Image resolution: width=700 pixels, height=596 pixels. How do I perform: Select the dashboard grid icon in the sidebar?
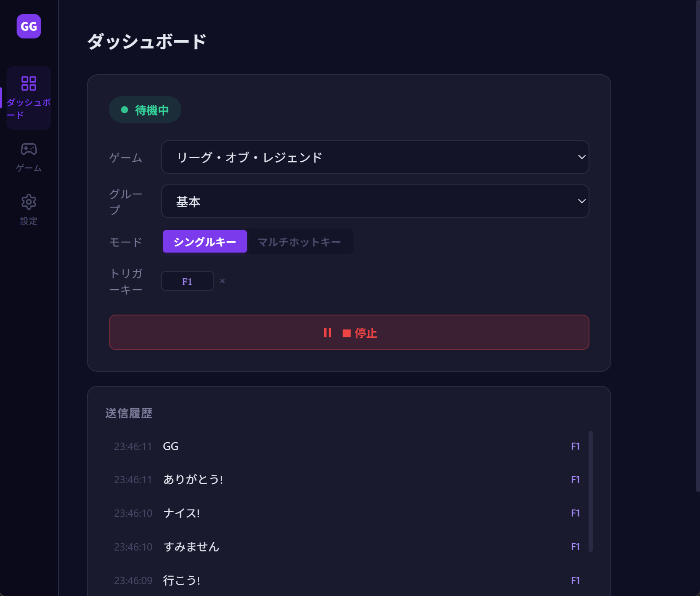point(28,83)
